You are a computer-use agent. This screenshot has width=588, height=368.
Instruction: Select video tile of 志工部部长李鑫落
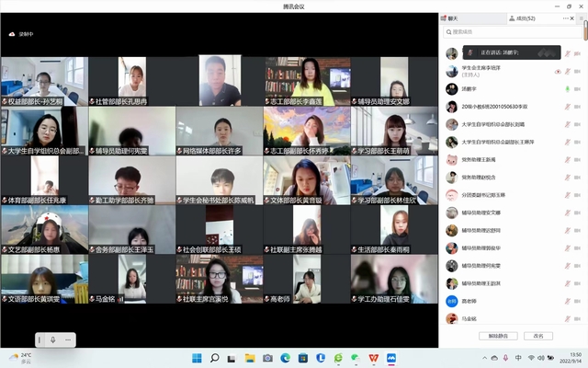(x=306, y=82)
